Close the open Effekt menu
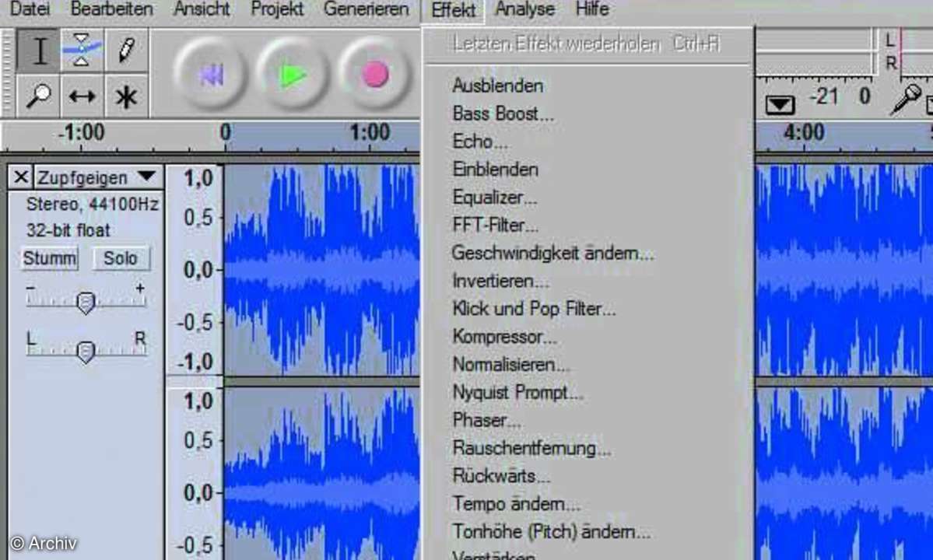The height and width of the screenshot is (560, 933). click(x=454, y=10)
